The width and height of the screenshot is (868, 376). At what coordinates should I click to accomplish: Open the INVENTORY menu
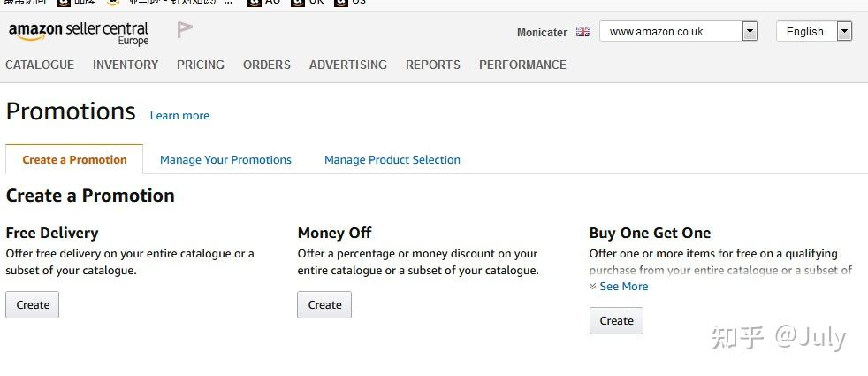click(x=126, y=65)
